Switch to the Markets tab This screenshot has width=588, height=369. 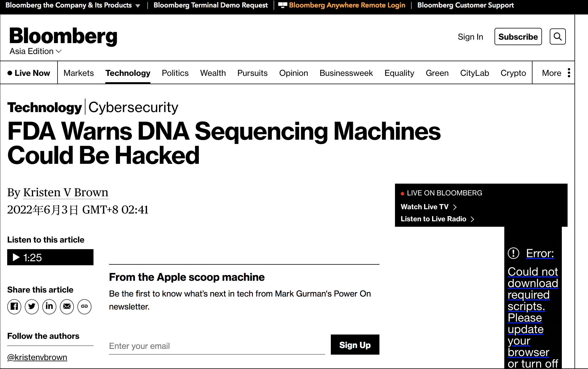(x=79, y=73)
